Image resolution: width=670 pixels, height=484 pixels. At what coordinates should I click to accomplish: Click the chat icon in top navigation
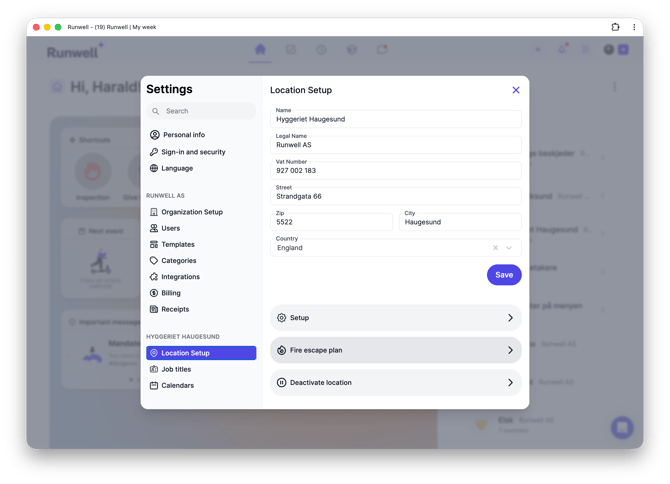[382, 50]
